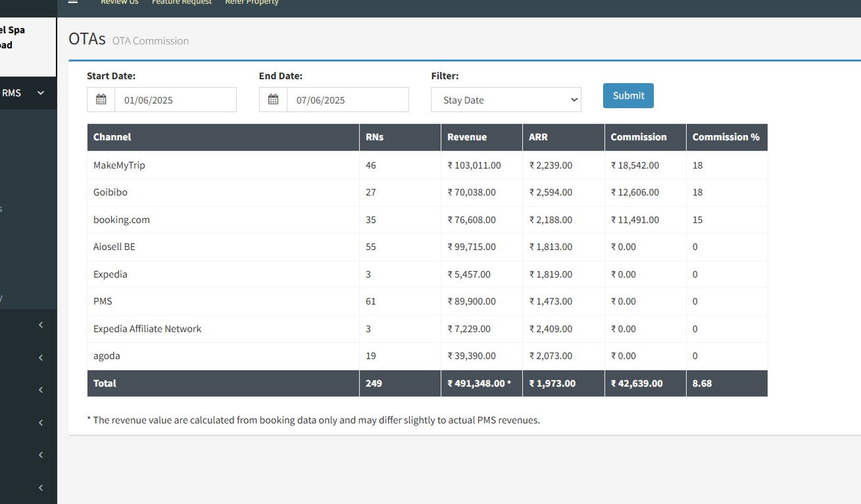Screen dimensions: 861x504
Task: Select the MakeMyTrip channel row
Action: (427, 165)
